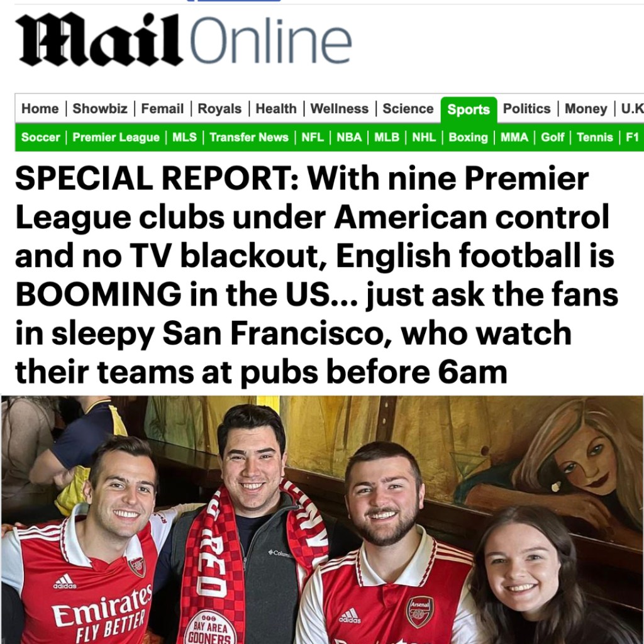Open the NFL subsection
Screen dimensions: 644x644
(x=313, y=137)
